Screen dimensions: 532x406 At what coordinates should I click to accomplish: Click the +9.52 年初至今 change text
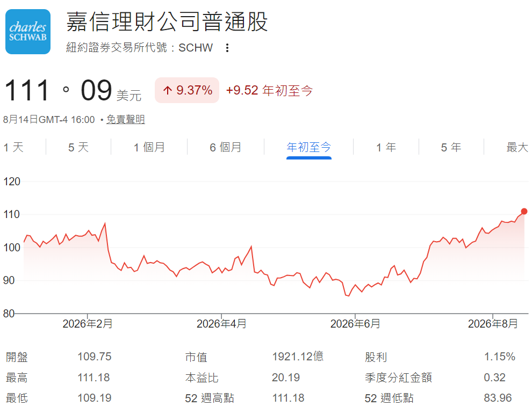tap(269, 90)
